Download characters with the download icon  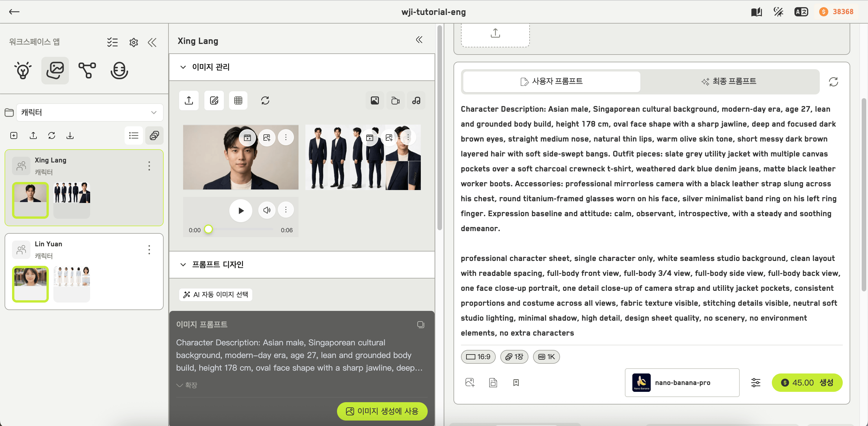point(70,135)
